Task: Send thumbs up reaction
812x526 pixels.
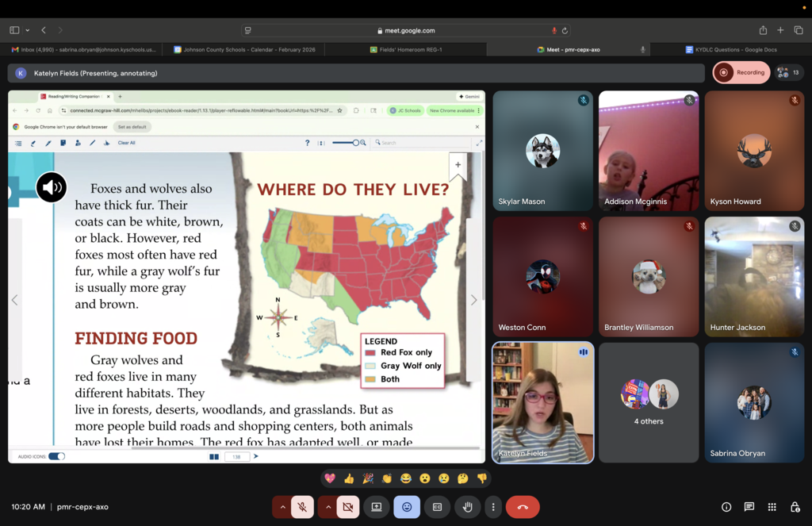Action: [x=349, y=478]
